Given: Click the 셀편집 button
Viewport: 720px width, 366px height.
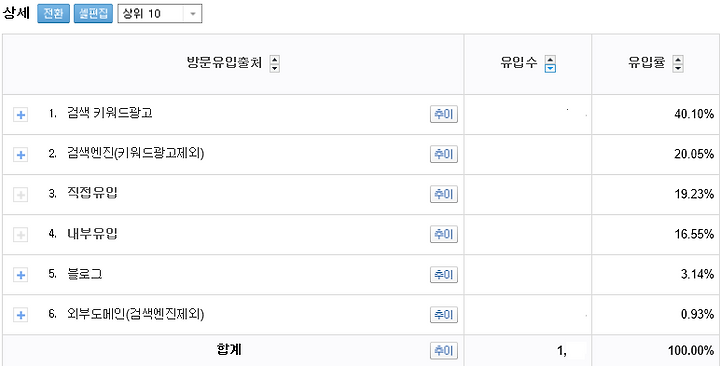Looking at the screenshot, I should (93, 14).
